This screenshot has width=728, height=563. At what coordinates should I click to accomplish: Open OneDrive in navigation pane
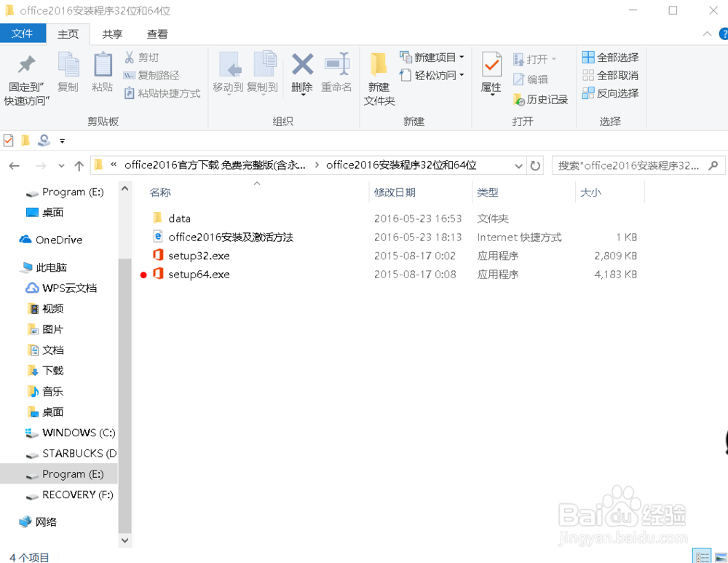click(58, 240)
